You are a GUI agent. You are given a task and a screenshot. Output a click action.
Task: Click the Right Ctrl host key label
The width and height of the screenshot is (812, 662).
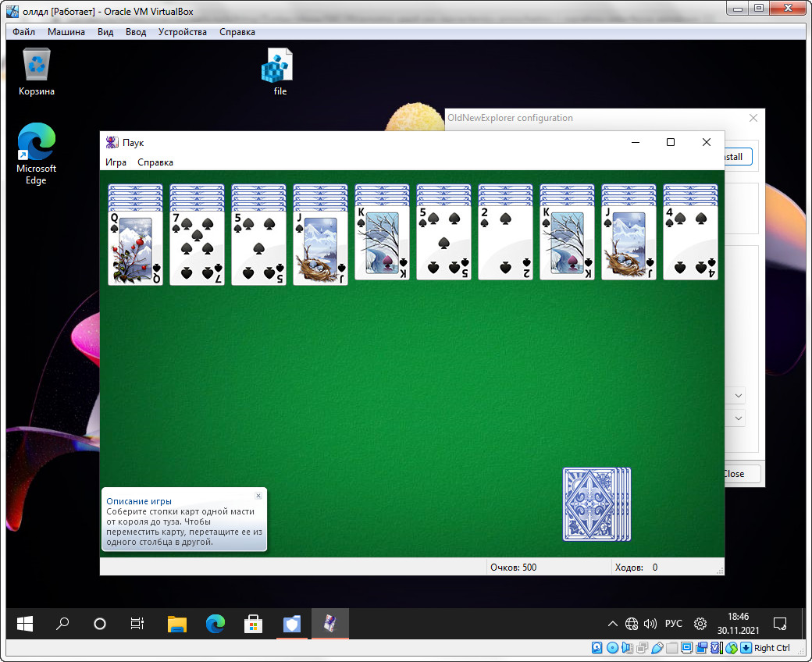771,647
